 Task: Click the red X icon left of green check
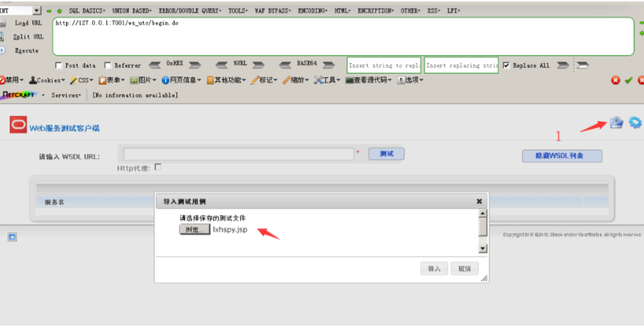[x=615, y=80]
